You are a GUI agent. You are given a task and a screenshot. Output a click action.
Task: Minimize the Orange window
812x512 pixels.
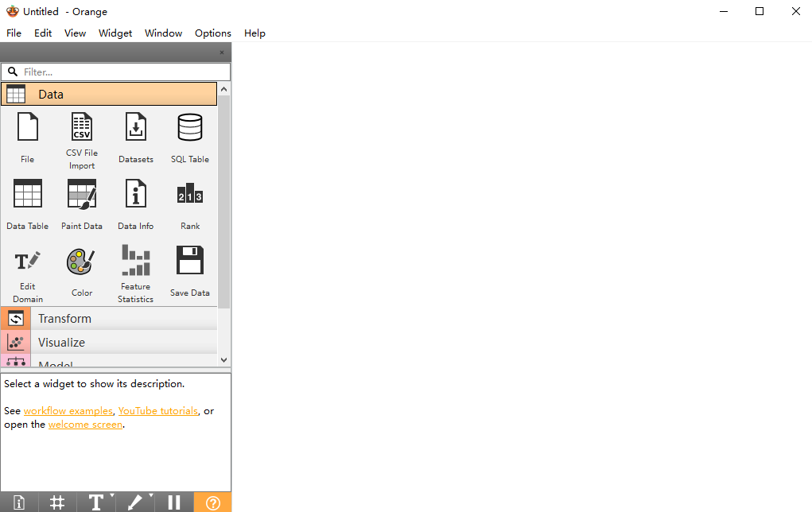pyautogui.click(x=724, y=11)
